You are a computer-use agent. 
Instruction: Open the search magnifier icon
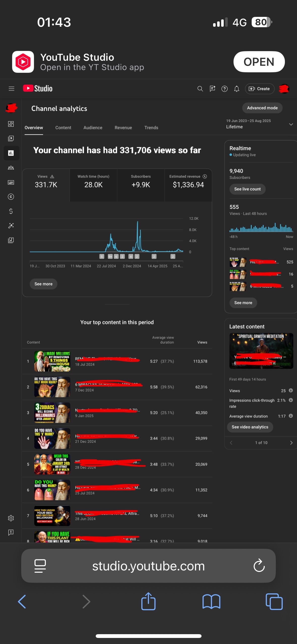[x=200, y=89]
